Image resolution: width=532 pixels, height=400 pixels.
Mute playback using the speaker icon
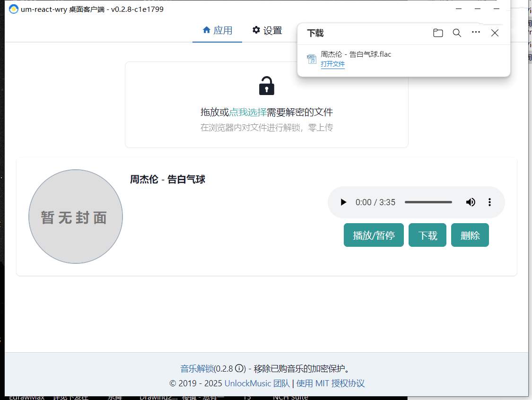471,202
